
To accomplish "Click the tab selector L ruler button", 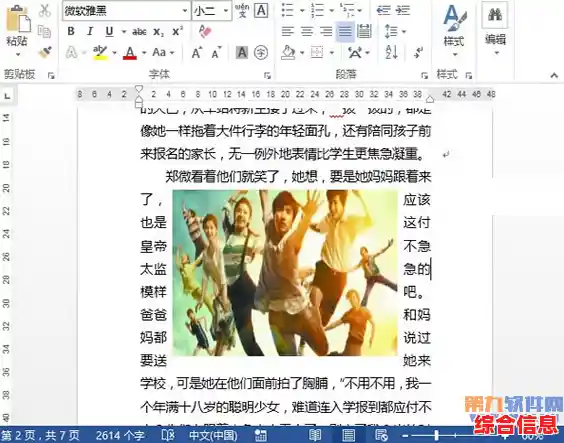I will pyautogui.click(x=7, y=96).
